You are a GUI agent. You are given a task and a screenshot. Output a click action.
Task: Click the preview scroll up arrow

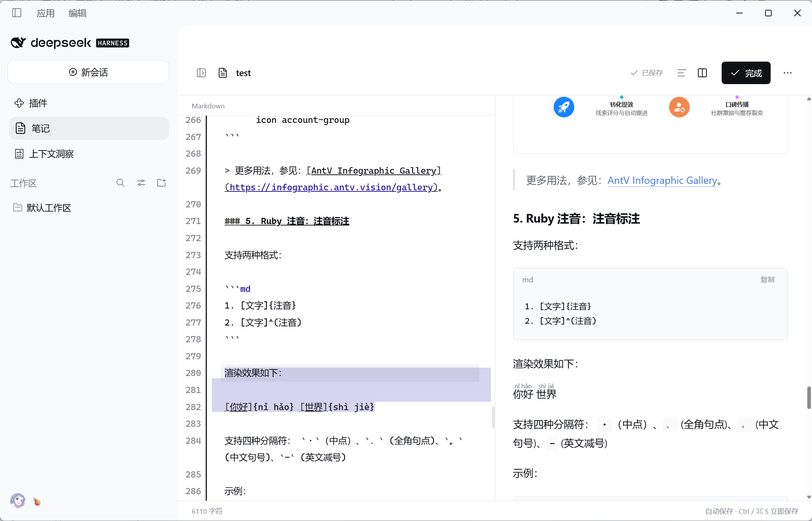(x=809, y=99)
